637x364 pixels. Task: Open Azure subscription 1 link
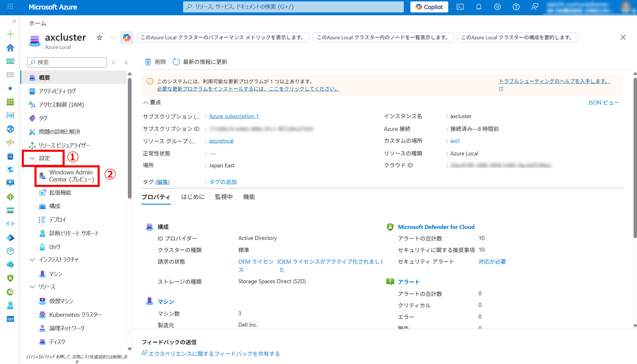pos(234,116)
